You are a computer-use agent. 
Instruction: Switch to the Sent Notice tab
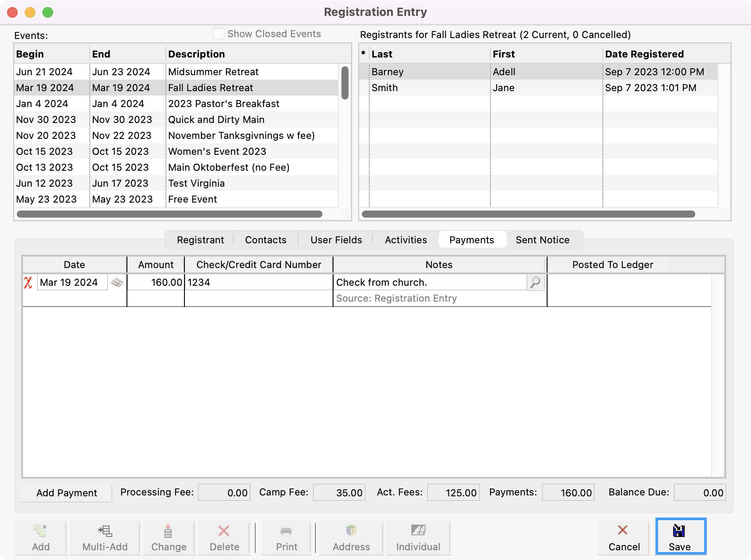coord(542,240)
